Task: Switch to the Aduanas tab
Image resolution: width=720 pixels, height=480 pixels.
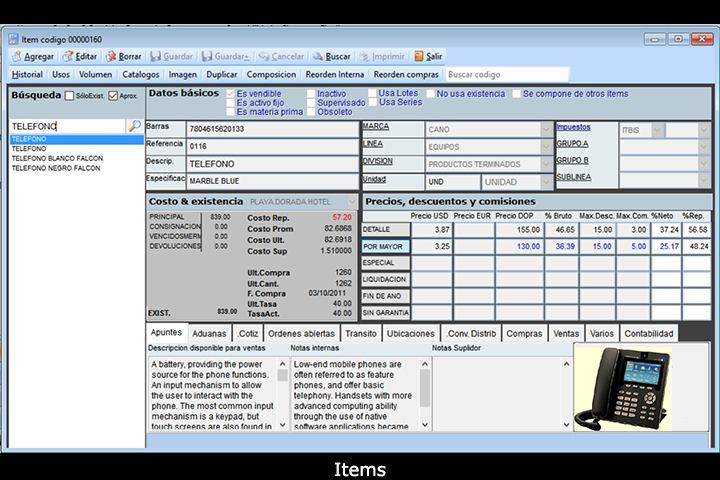Action: 210,333
